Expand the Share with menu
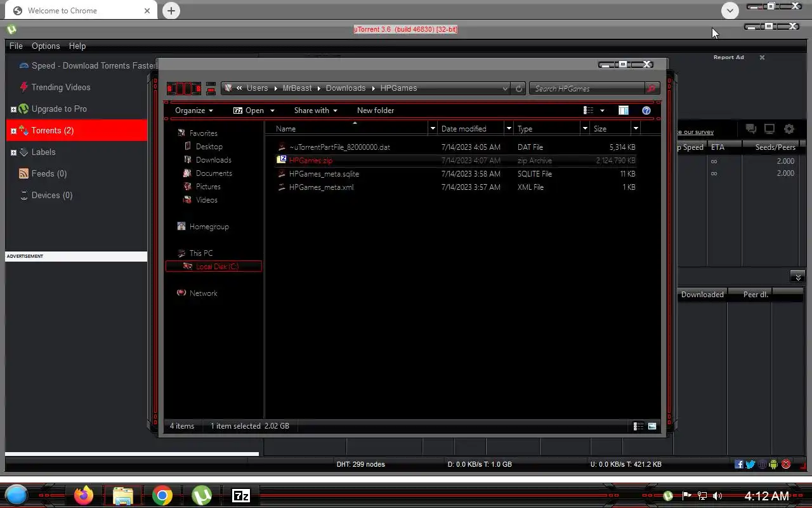This screenshot has height=508, width=812. [315, 110]
